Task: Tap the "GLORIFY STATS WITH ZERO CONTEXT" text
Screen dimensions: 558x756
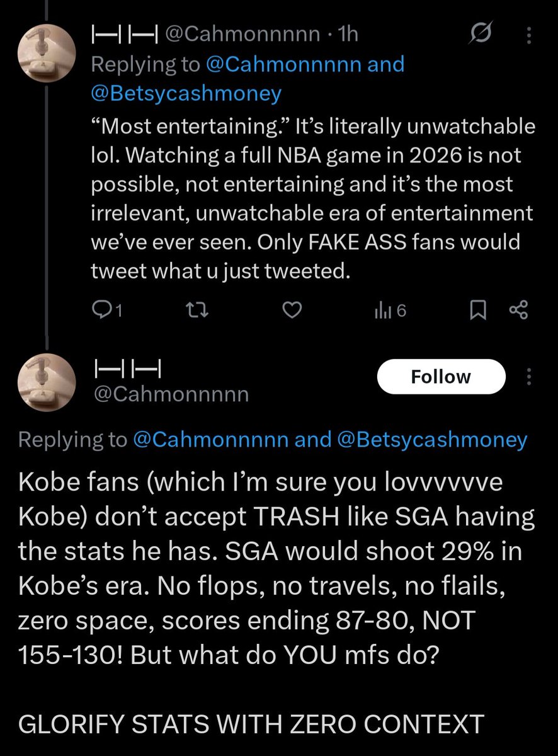Action: (251, 724)
